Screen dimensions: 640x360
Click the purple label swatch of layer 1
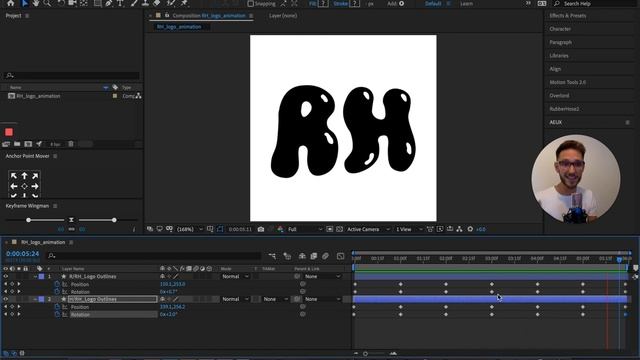click(x=42, y=276)
